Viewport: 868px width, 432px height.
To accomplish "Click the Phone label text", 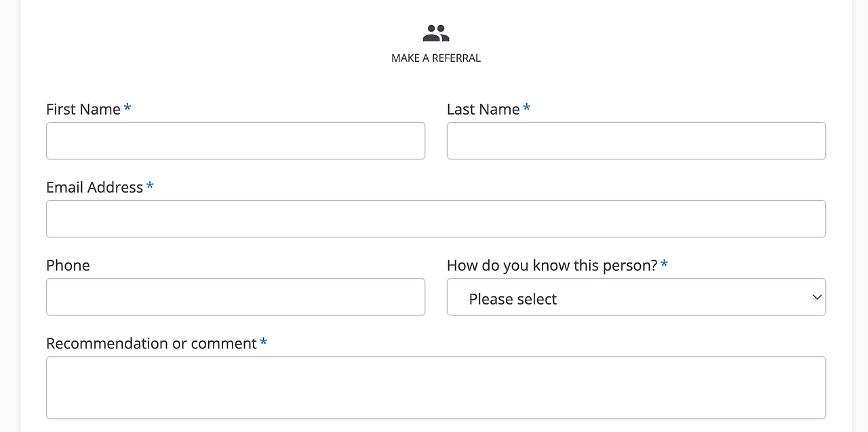I will 68,265.
